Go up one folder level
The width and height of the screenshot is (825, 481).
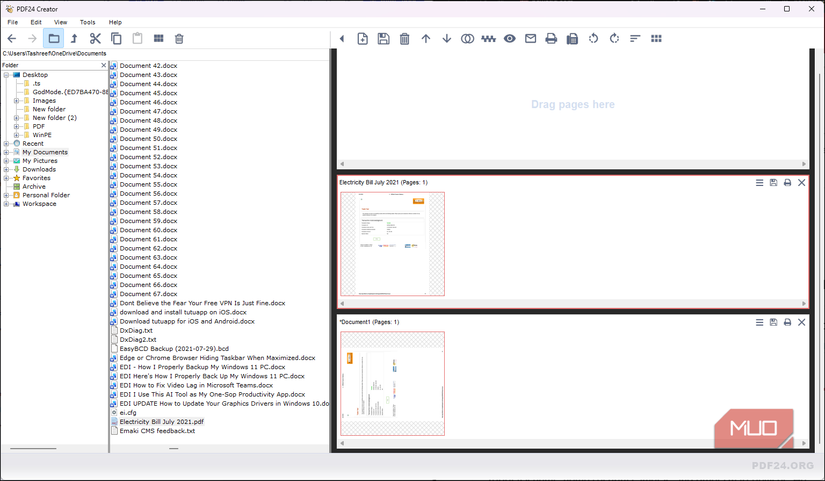click(x=74, y=38)
